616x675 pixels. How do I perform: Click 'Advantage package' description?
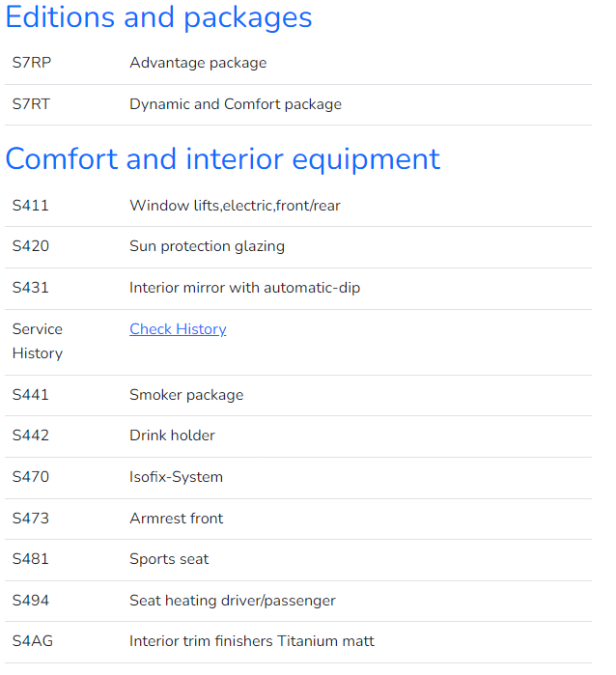[198, 64]
